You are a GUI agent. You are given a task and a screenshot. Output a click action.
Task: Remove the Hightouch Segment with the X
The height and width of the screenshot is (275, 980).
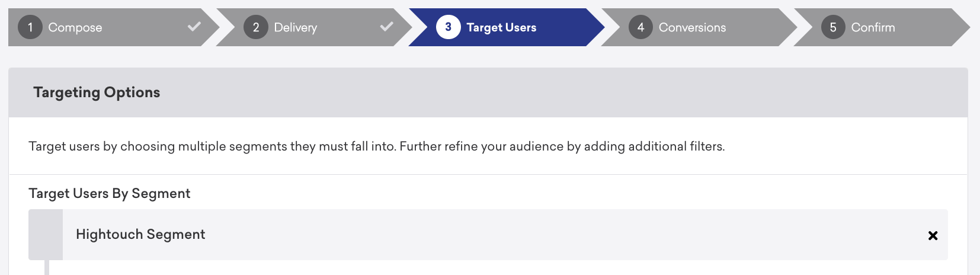pyautogui.click(x=933, y=235)
